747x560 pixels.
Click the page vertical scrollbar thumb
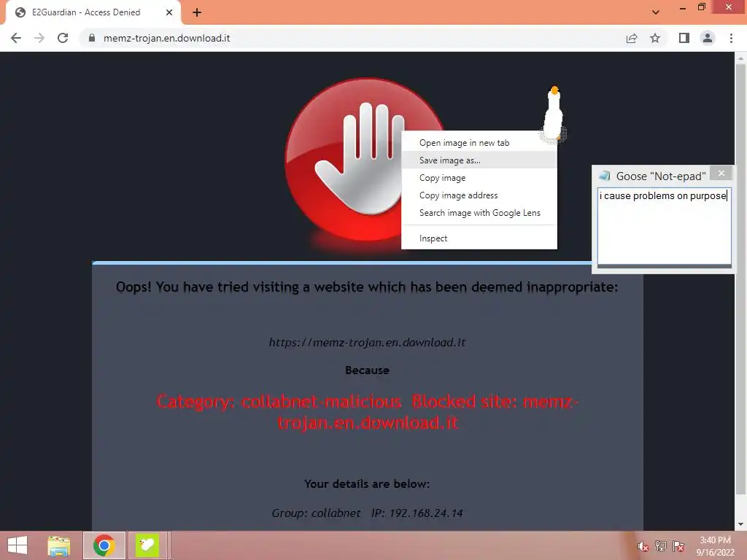tap(740, 279)
